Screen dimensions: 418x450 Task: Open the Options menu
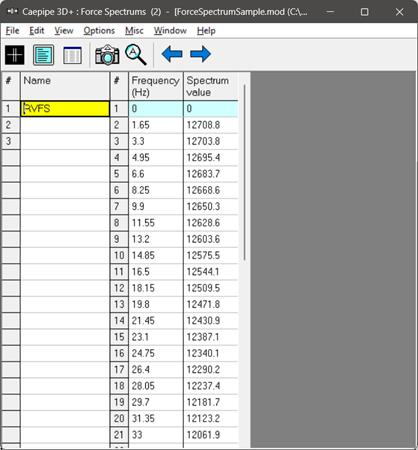99,31
